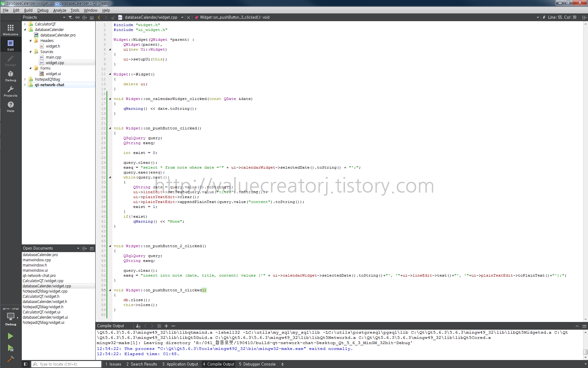The image size is (588, 368).
Task: Open the Projects mode wrench icon
Action: tap(10, 91)
